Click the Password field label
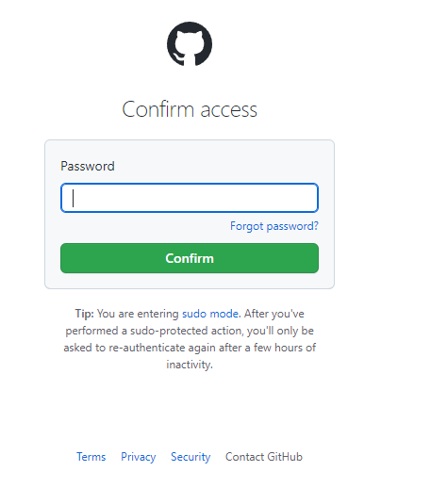This screenshot has width=431, height=504. tap(88, 167)
